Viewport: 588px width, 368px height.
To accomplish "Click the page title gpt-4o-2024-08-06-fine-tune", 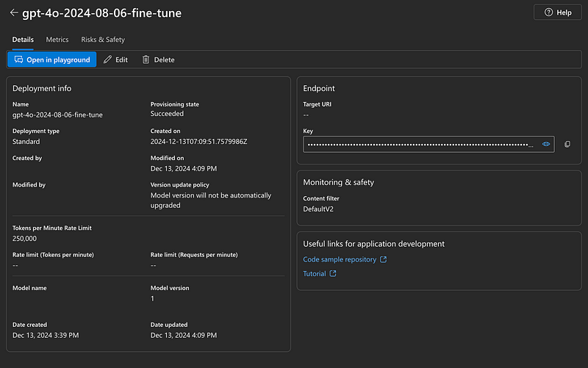I will [101, 13].
